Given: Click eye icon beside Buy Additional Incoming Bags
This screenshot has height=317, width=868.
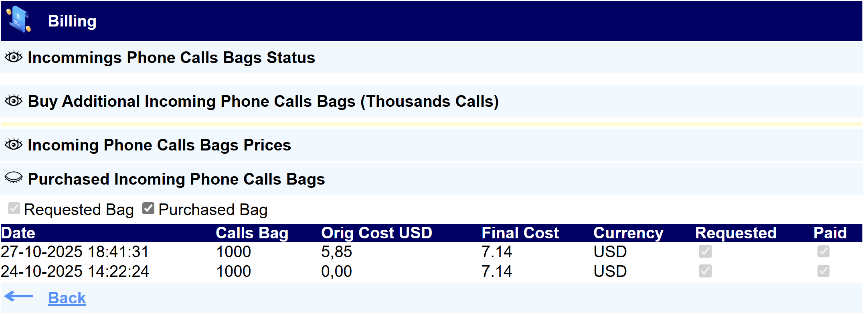Looking at the screenshot, I should tap(14, 101).
